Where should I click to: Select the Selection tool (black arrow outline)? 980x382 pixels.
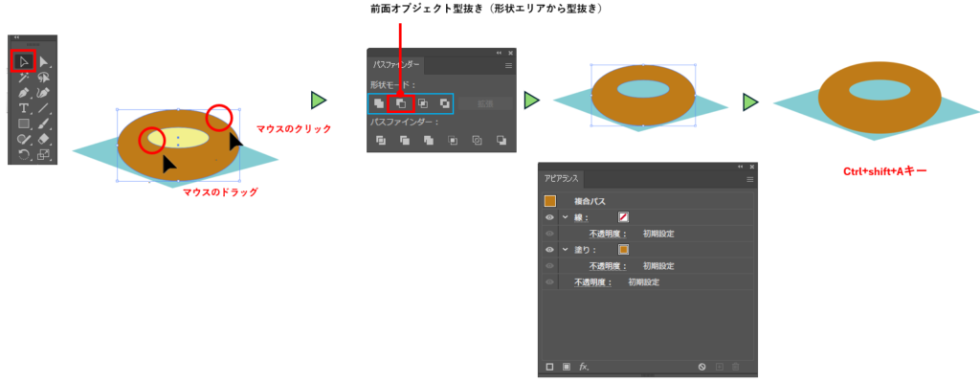[24, 62]
